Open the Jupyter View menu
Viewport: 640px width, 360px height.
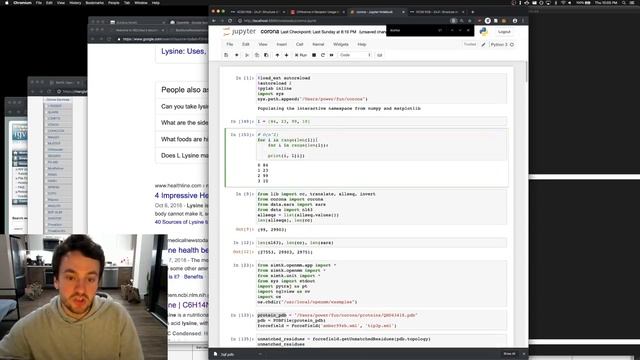coord(263,44)
